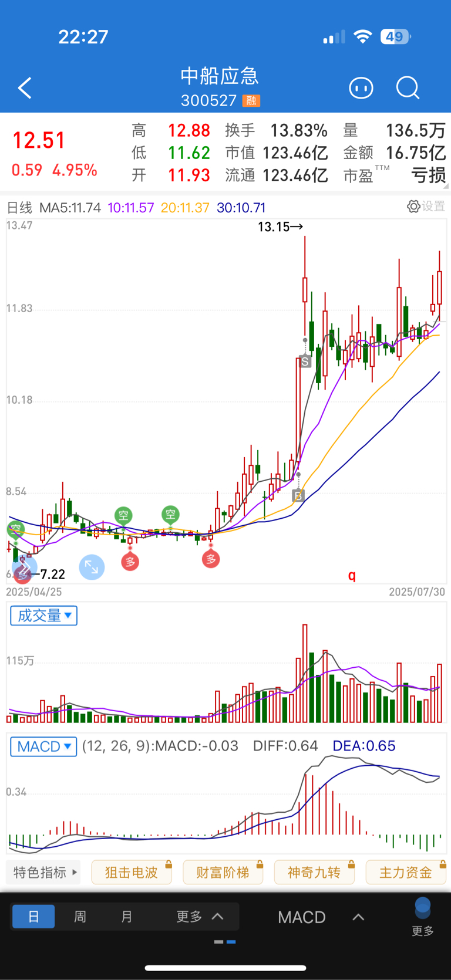
Task: Open the 成交量 indicator dropdown
Action: pos(43,616)
